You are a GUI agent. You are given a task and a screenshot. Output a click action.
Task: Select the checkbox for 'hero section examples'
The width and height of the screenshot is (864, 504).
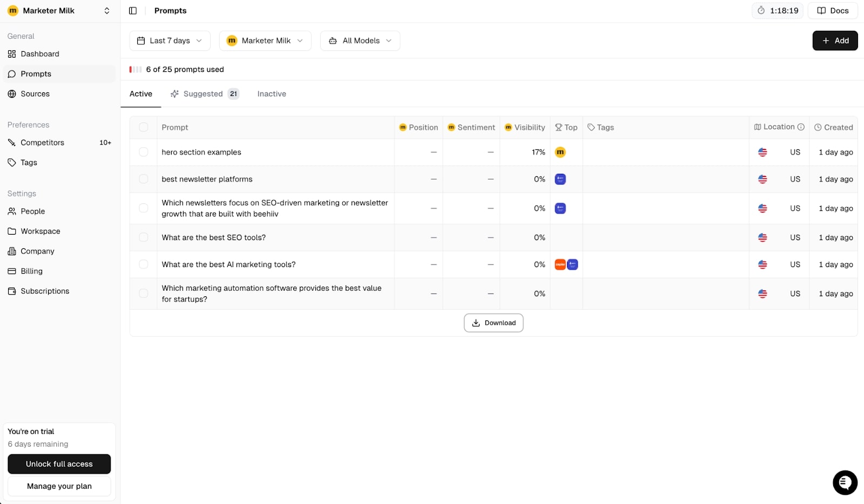pyautogui.click(x=144, y=152)
